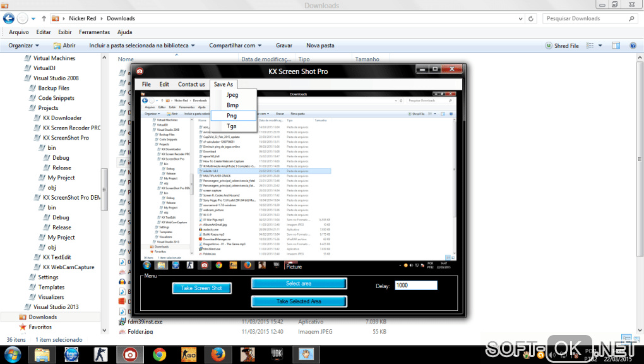Image resolution: width=644 pixels, height=364 pixels.
Task: Expand the address bar history dropdown
Action: 520,18
